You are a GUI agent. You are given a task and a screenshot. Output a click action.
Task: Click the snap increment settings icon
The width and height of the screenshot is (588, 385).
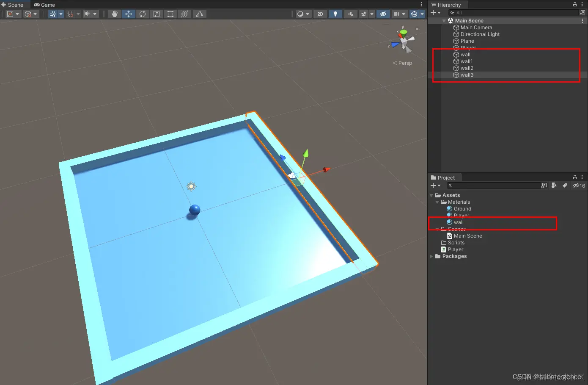(x=88, y=14)
